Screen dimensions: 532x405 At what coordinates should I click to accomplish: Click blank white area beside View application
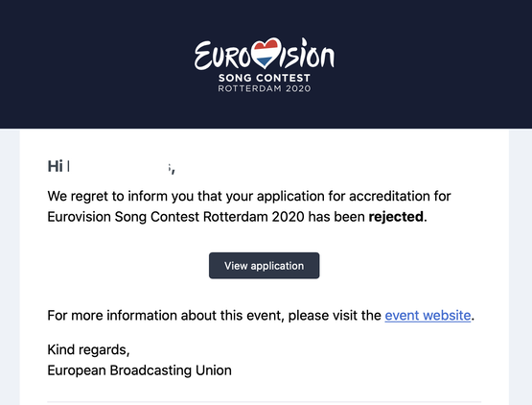[x=401, y=265]
